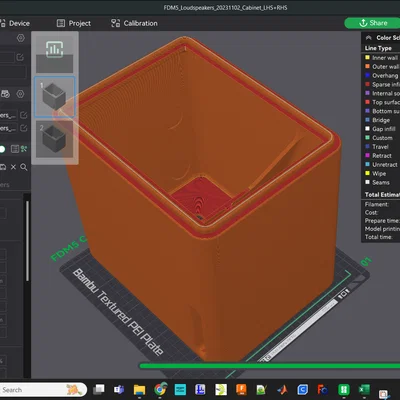Switch to the Device tab
The width and height of the screenshot is (400, 400).
(15, 23)
